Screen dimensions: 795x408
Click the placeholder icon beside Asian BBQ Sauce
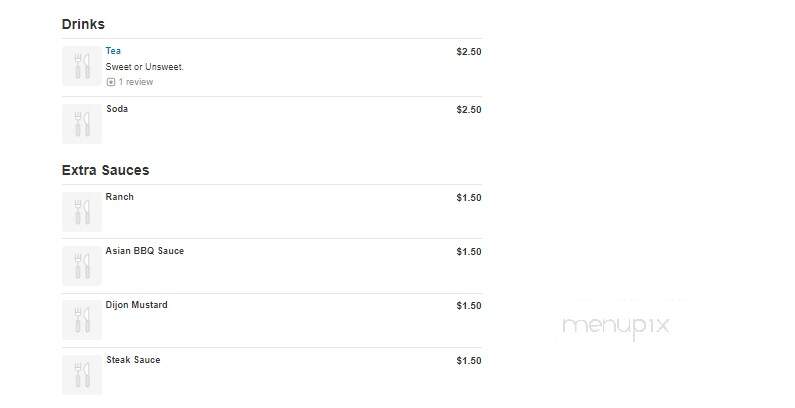tap(82, 266)
